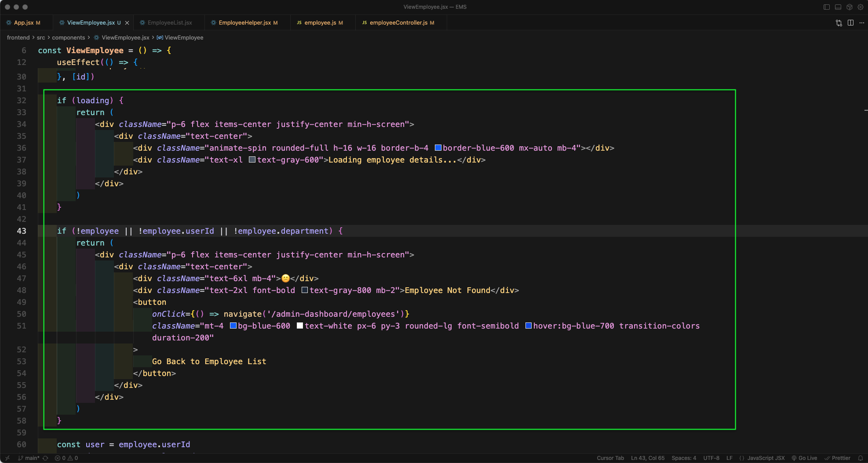
Task: Toggle the primary sidebar layout icon
Action: pyautogui.click(x=827, y=7)
